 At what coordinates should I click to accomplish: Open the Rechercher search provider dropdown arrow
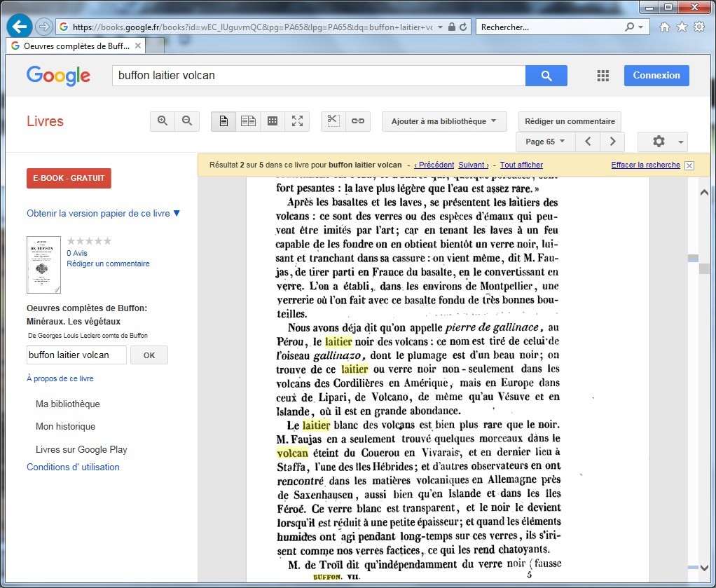(640, 27)
